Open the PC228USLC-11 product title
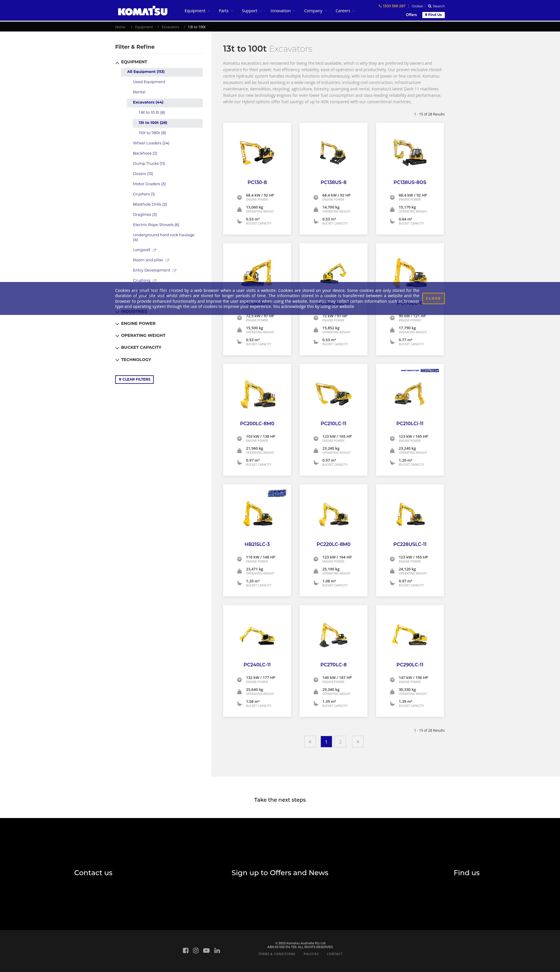Image resolution: width=560 pixels, height=972 pixels. [x=409, y=544]
